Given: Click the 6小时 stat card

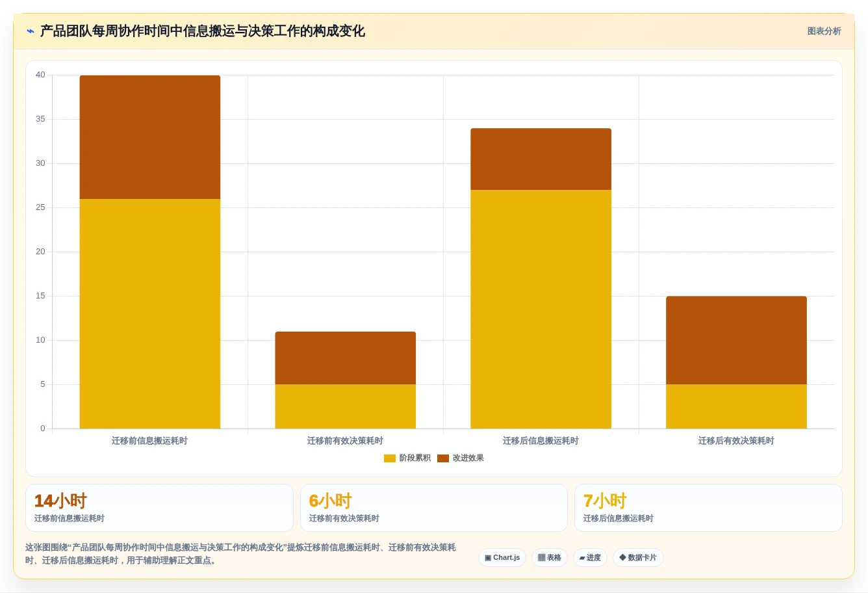Looking at the screenshot, I should 434,508.
